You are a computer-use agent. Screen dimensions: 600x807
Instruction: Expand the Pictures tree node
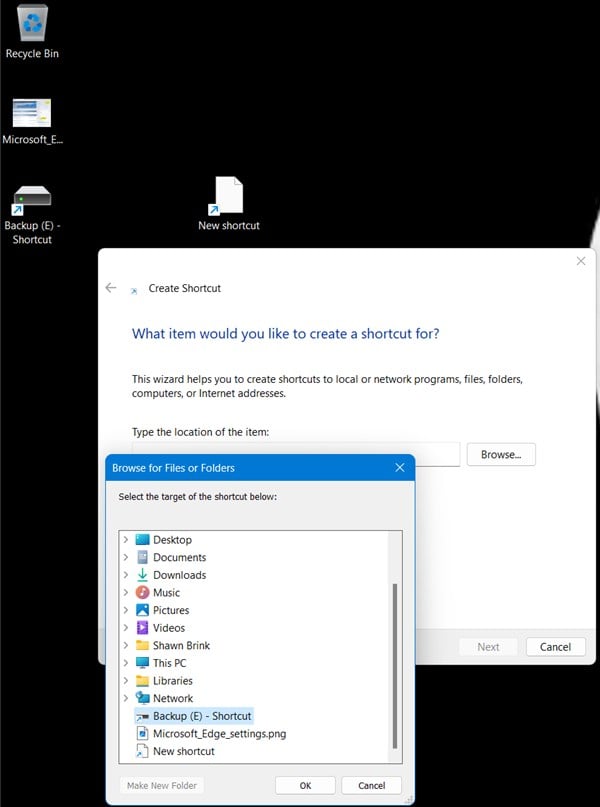(126, 610)
